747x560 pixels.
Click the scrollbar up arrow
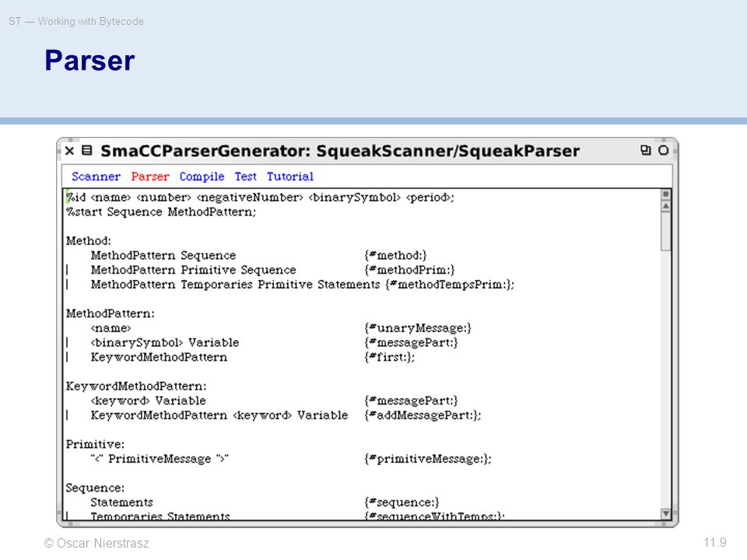(666, 206)
